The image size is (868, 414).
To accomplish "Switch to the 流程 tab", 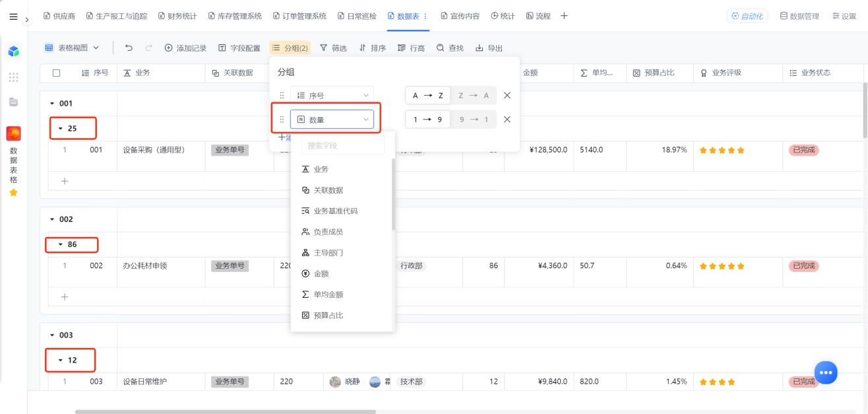I will [538, 16].
